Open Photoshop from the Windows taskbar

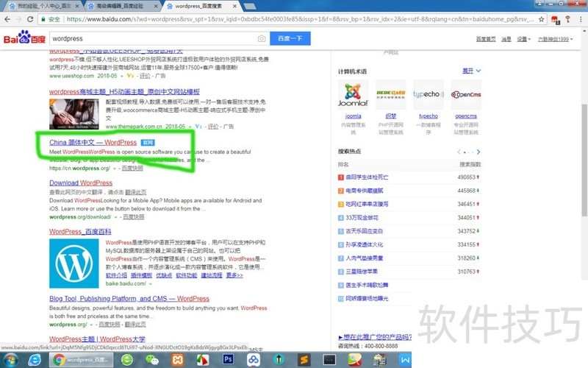pos(229,360)
